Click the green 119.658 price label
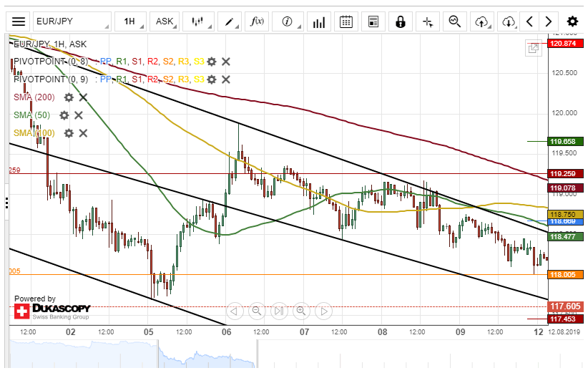Viewport: 588px width, 373px height. 566,142
